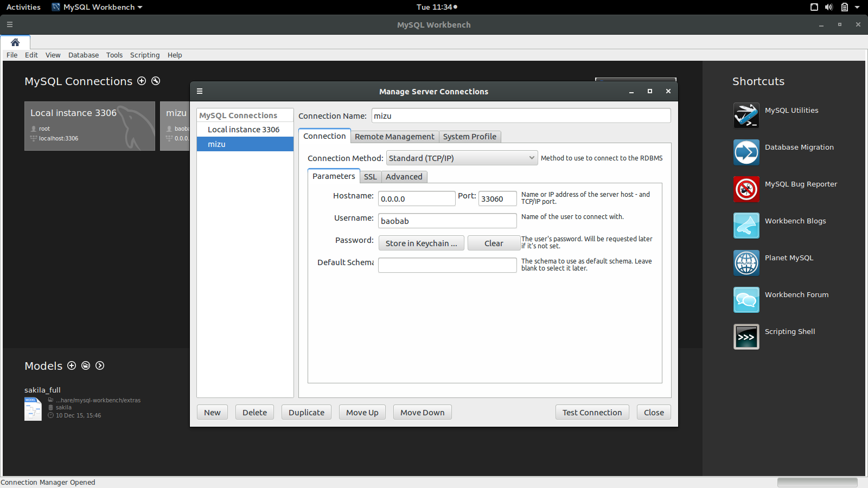Open the Workbench Forum chat icon
The height and width of the screenshot is (488, 868).
pos(746,300)
